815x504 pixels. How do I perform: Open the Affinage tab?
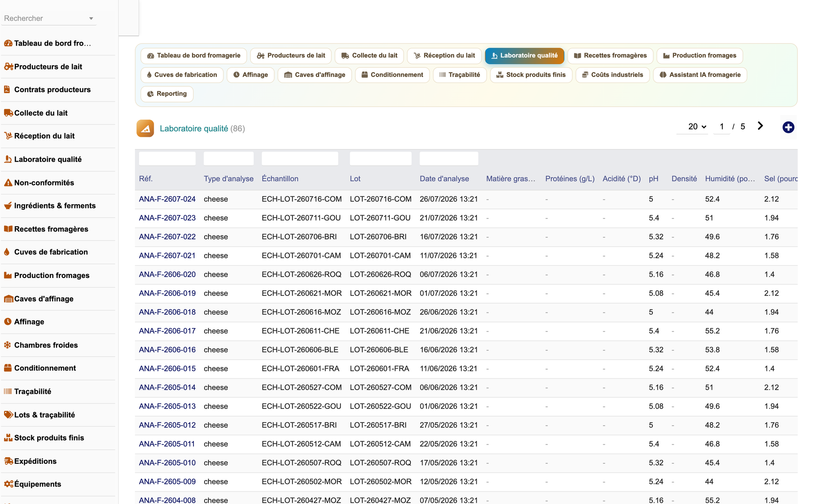tap(250, 75)
